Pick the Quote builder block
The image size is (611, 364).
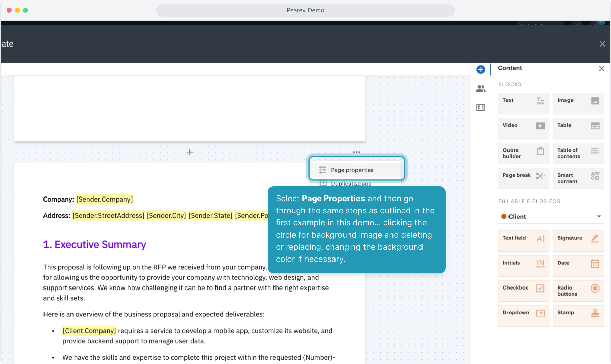[x=523, y=153]
